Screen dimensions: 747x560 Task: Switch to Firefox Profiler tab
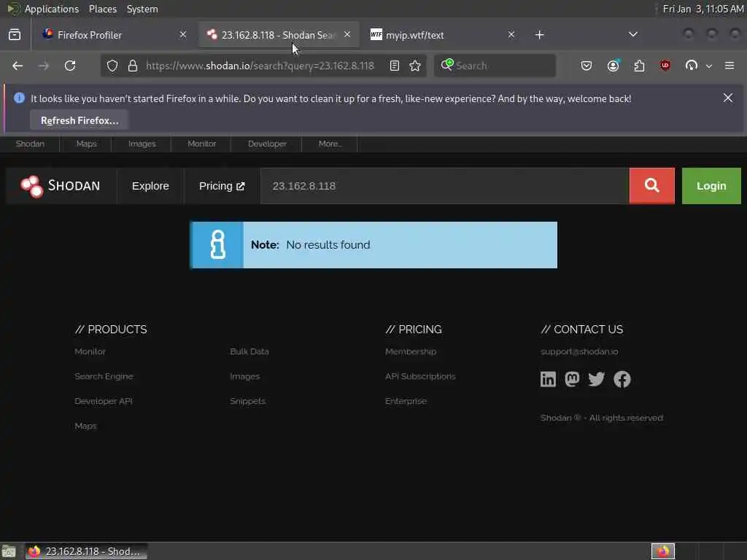pos(115,35)
